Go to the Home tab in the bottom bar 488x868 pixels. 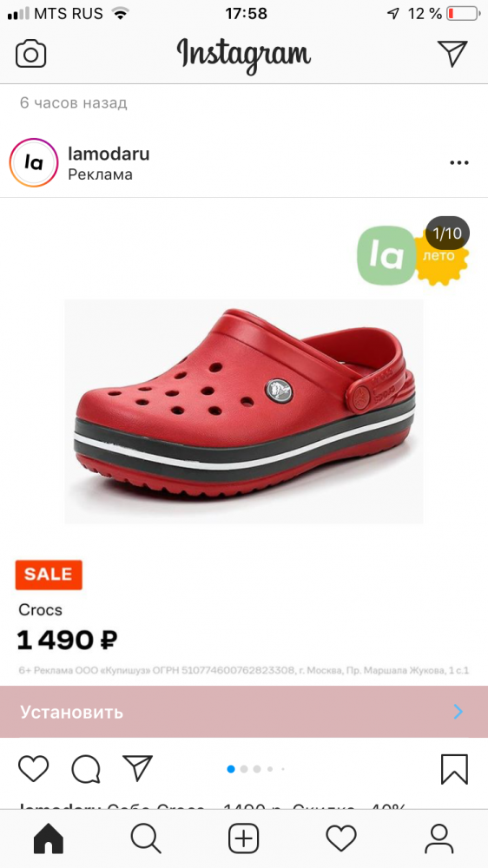(x=49, y=838)
